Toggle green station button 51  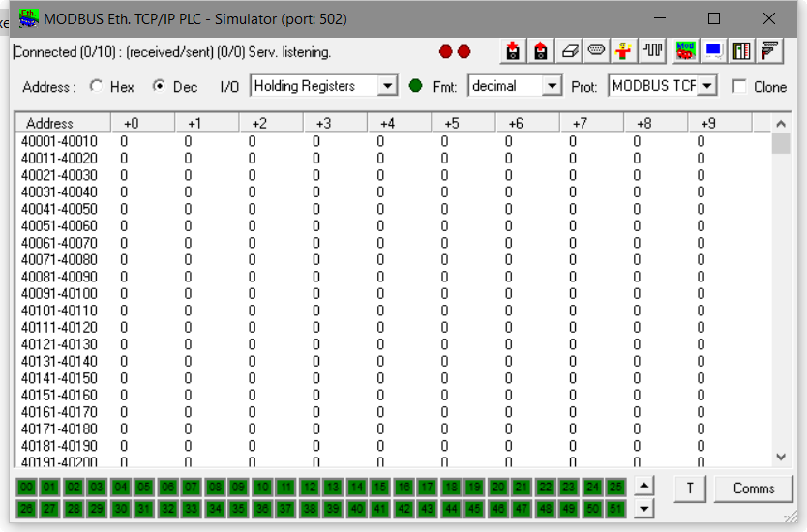[x=616, y=509]
